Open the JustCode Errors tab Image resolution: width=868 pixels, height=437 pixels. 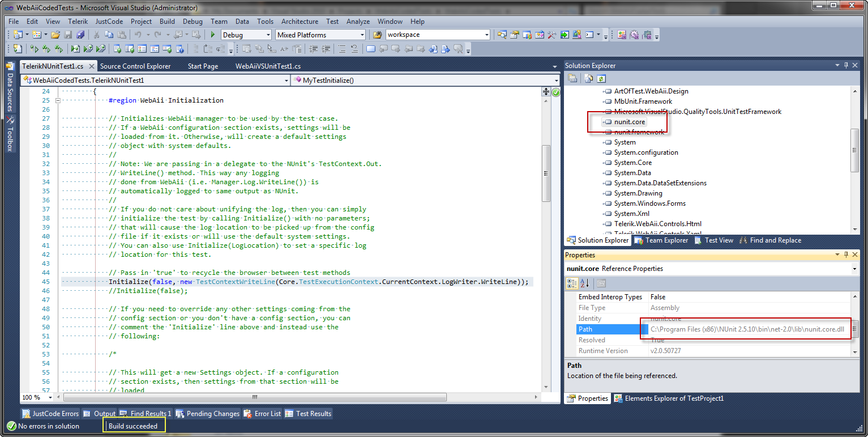50,414
